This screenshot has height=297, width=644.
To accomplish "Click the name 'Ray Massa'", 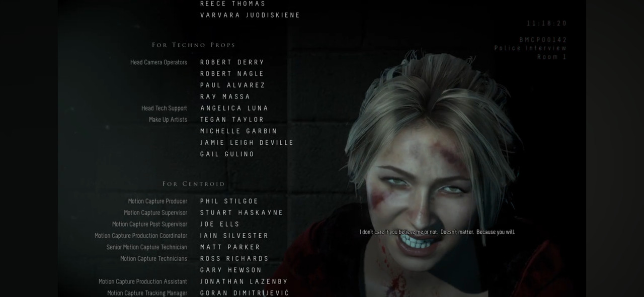I will pos(225,96).
